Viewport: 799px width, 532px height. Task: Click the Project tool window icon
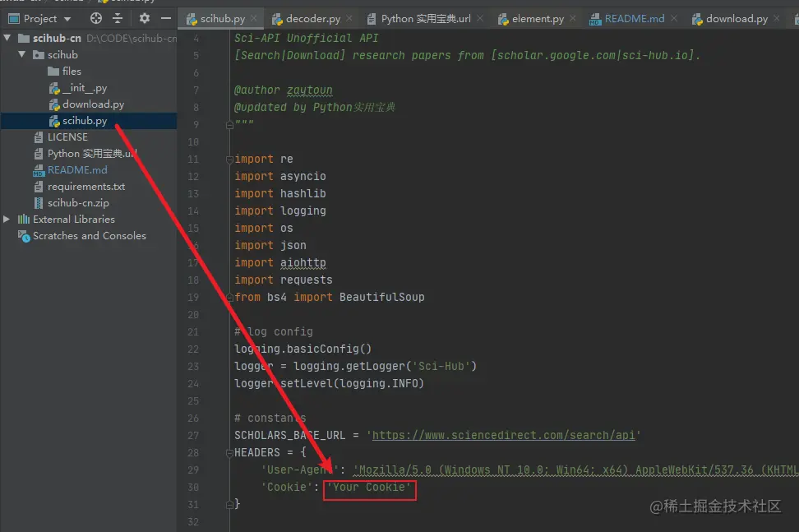pos(14,19)
